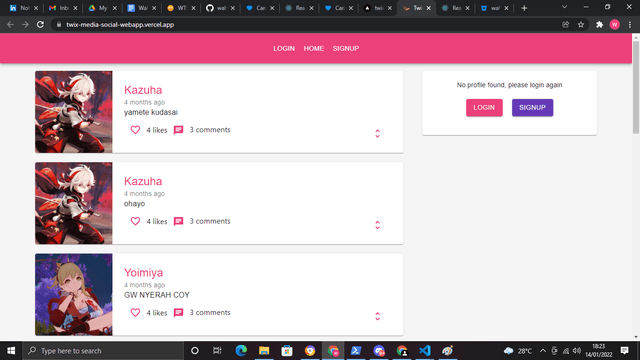The image size is (640, 360).
Task: Open the browser extensions puzzle icon
Action: [599, 24]
